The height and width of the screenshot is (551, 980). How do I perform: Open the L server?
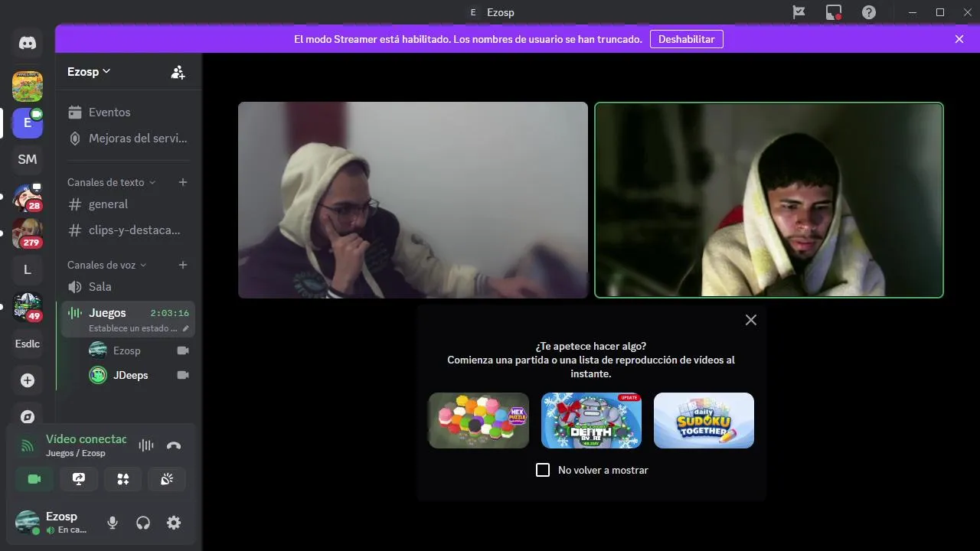(x=28, y=269)
